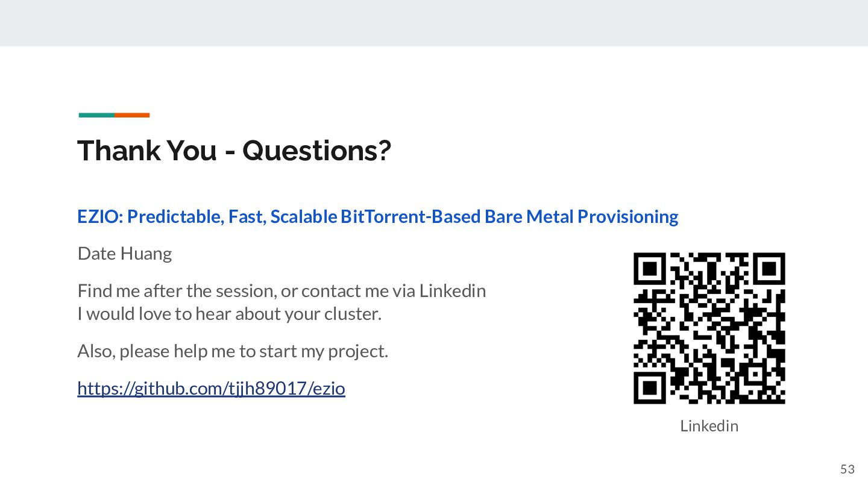Click the blue EZIO heading text
This screenshot has width=868, height=488.
[x=378, y=216]
